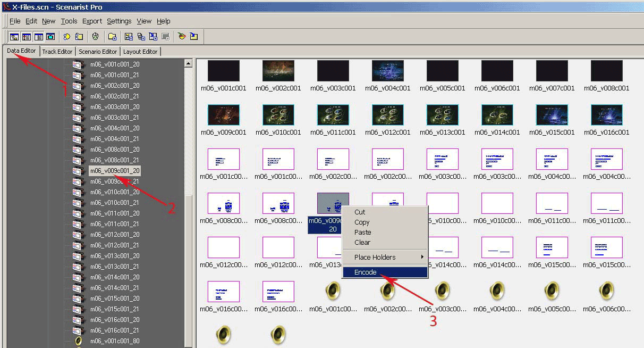Switch to the Scenario Editor tab
Viewport: 644px width, 348px height.
(x=98, y=52)
